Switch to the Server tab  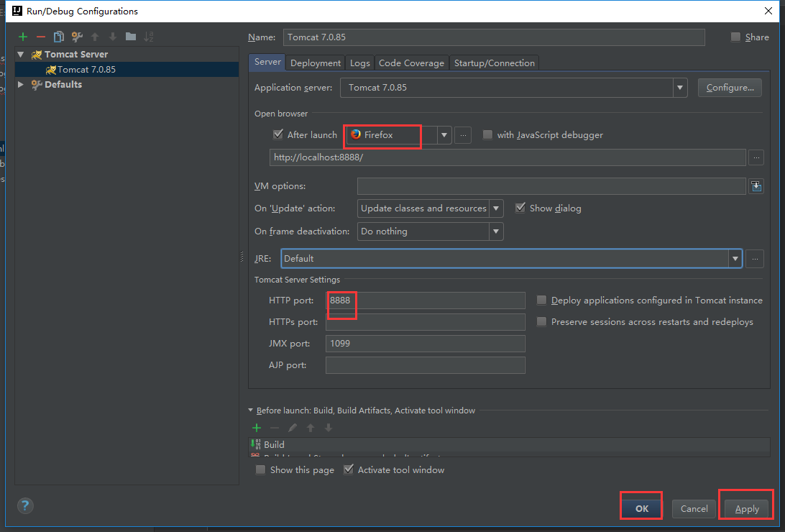[x=267, y=62]
